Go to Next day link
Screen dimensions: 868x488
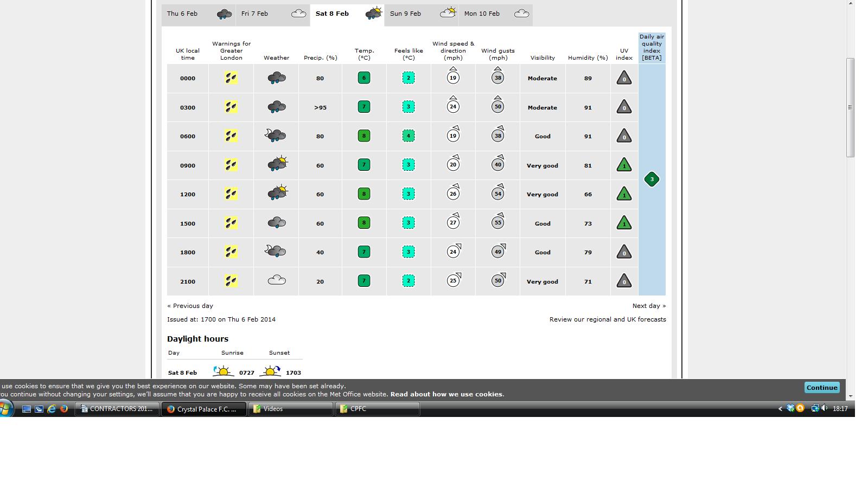tap(649, 306)
